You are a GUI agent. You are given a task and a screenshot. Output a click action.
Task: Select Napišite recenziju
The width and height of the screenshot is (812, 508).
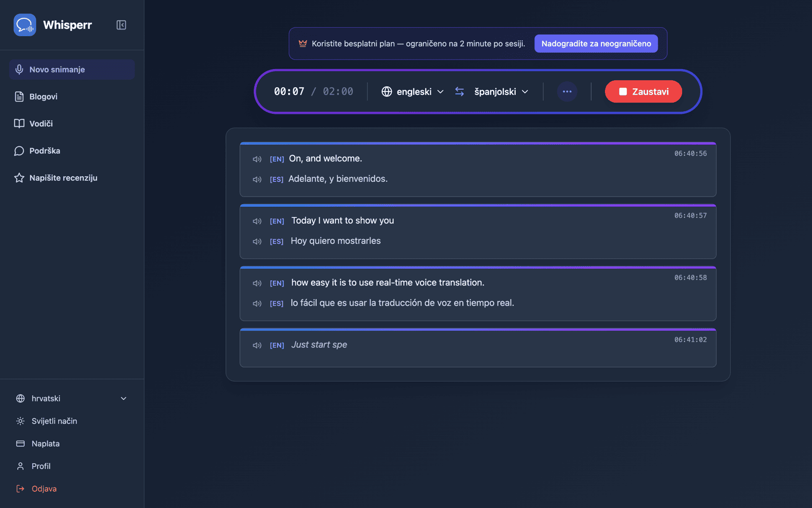[72, 178]
